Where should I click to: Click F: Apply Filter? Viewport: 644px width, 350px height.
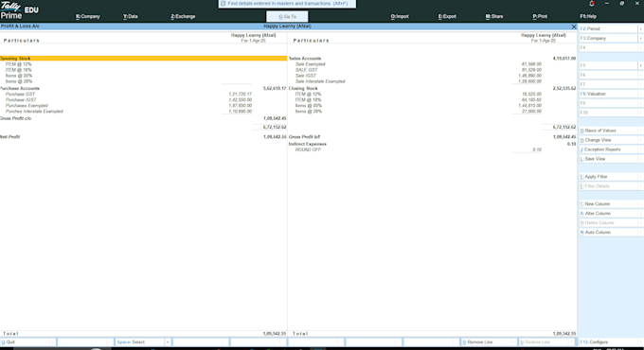point(608,177)
